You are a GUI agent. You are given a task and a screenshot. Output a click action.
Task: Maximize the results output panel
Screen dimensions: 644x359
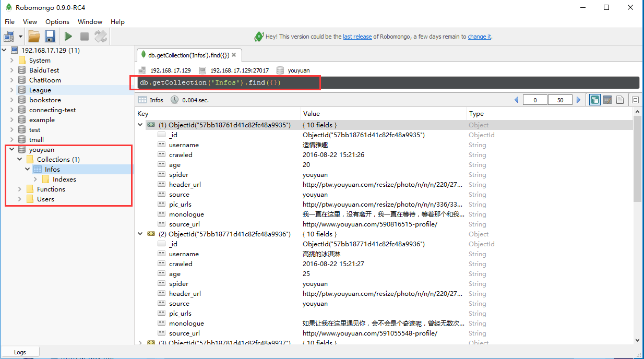point(635,100)
